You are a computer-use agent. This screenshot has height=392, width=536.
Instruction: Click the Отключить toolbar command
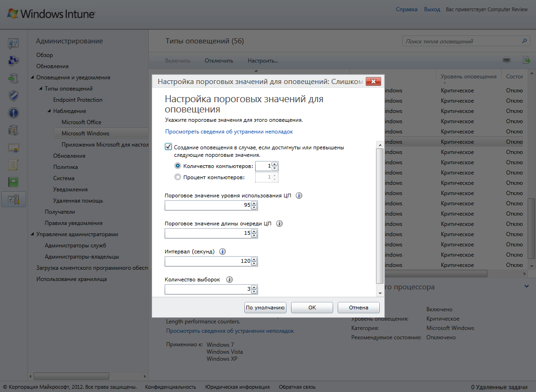click(x=219, y=61)
